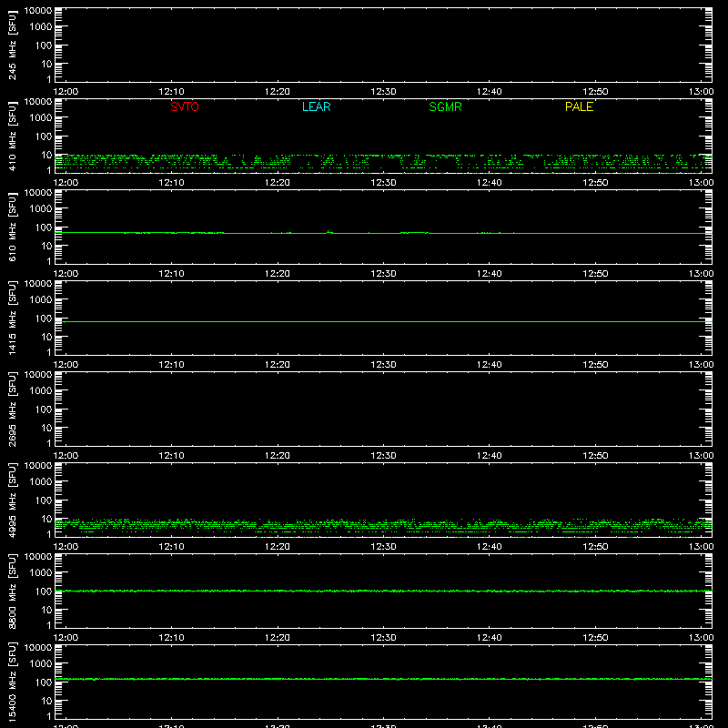Click the 12:20 label under the 1415 MHz plot
Image resolution: width=728 pixels, height=728 pixels.
278,365
